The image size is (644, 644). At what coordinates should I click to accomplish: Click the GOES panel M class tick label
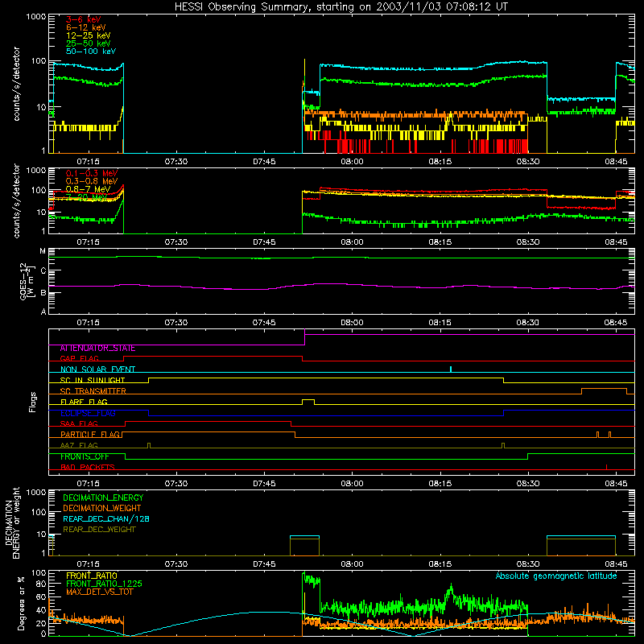pos(43,251)
